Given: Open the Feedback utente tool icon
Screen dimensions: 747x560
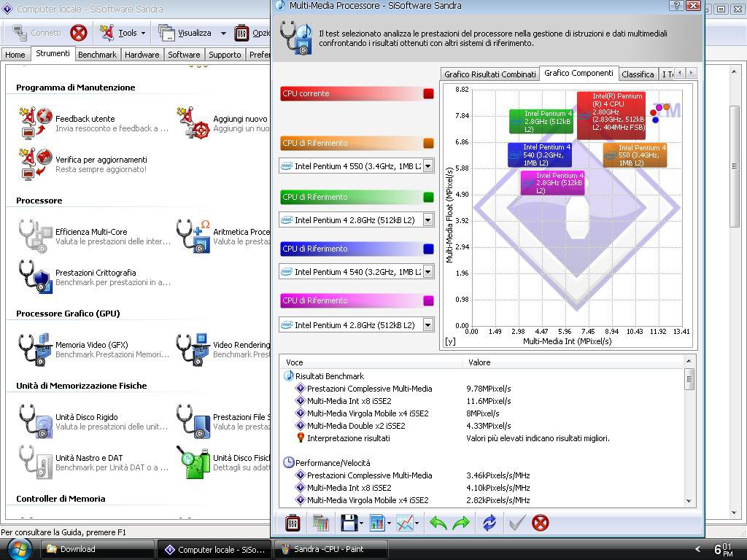Looking at the screenshot, I should [x=35, y=122].
